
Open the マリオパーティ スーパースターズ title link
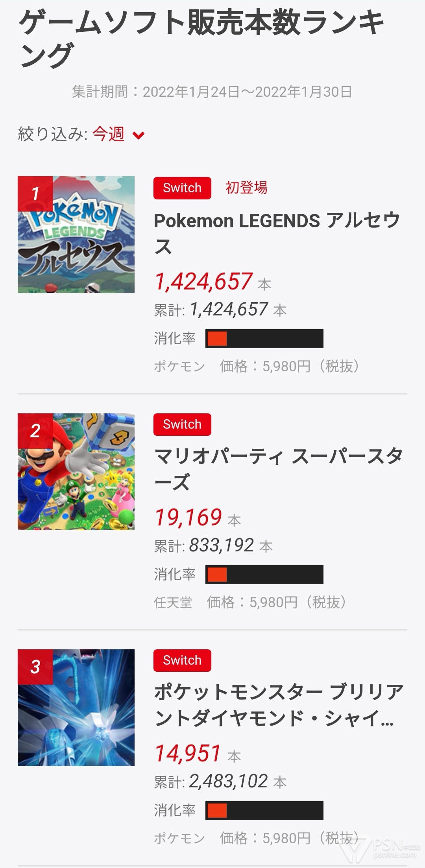[278, 469]
